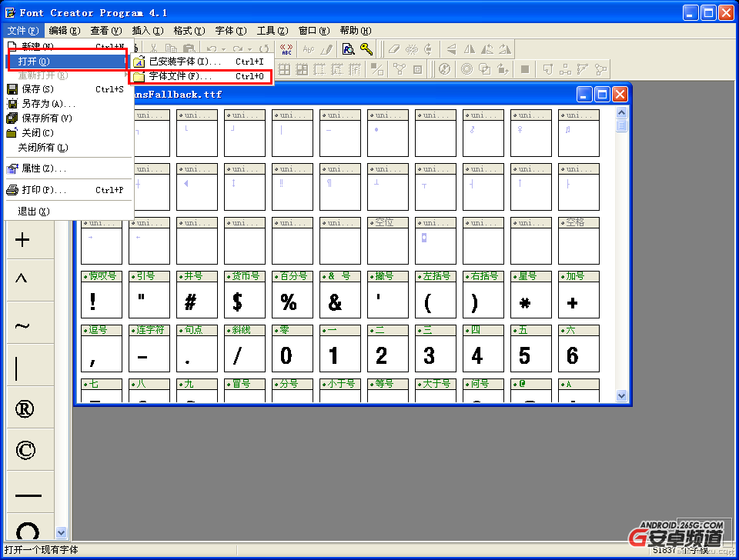Click the Redo arrow icon

[x=238, y=48]
